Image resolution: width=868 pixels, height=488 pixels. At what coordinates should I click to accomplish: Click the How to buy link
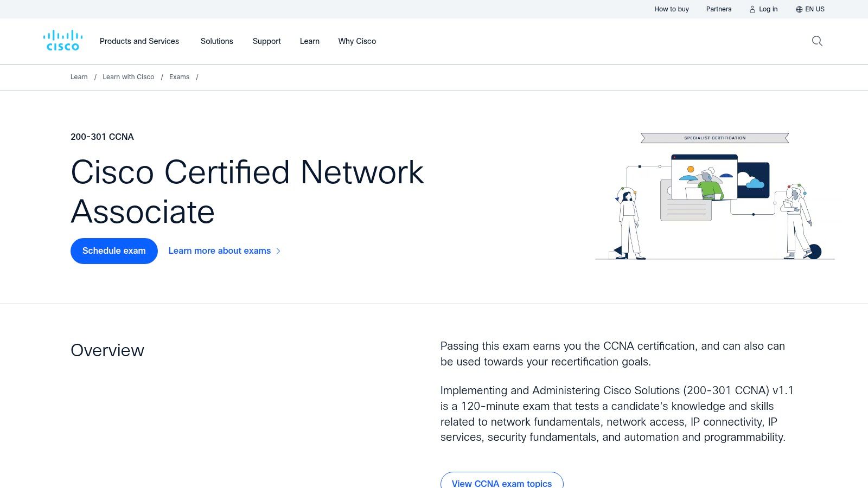click(x=672, y=9)
